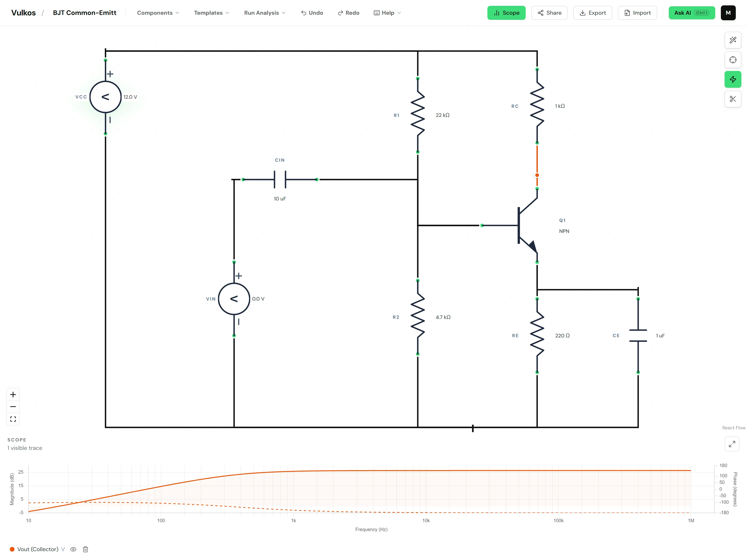This screenshot has height=560, width=747.
Task: Click the NPN type label
Action: (564, 231)
